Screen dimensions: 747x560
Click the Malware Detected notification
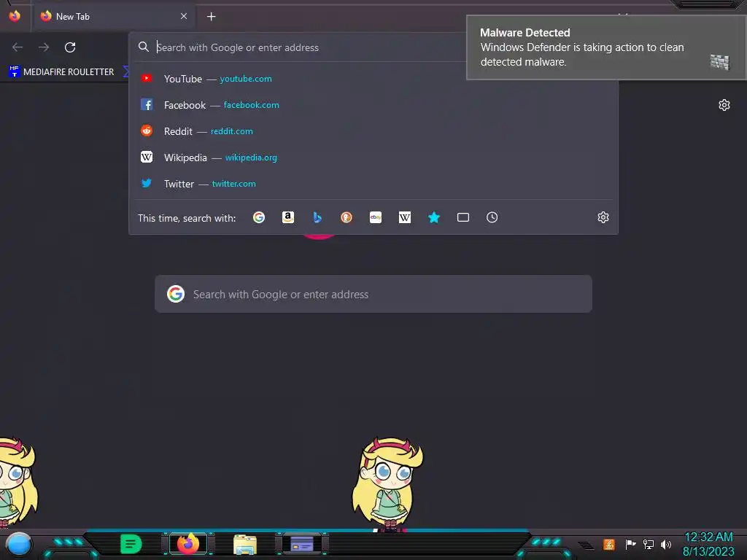pos(606,47)
